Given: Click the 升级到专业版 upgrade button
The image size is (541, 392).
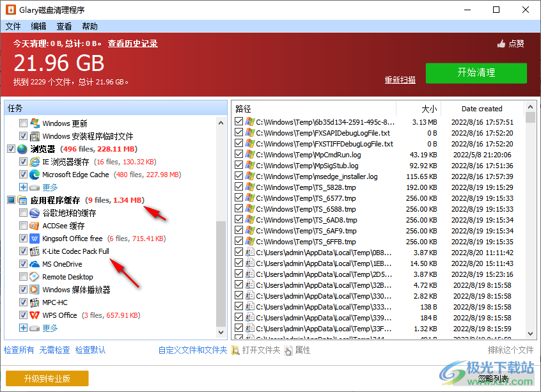Looking at the screenshot, I should 46,378.
